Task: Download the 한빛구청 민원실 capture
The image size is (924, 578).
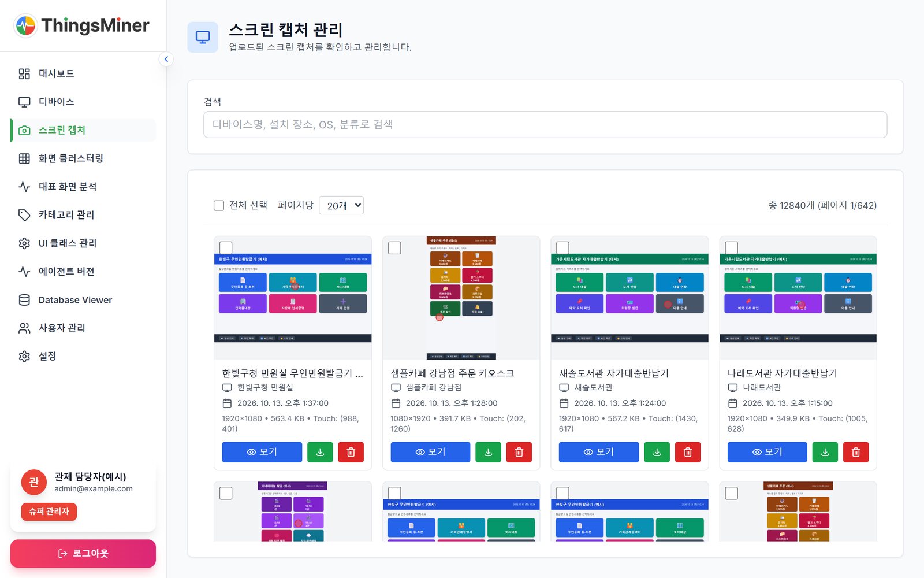Action: click(320, 452)
